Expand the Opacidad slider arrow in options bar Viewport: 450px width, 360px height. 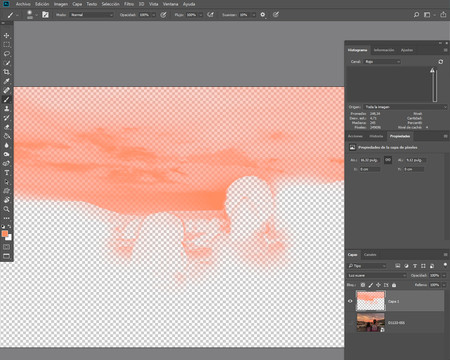tap(154, 15)
